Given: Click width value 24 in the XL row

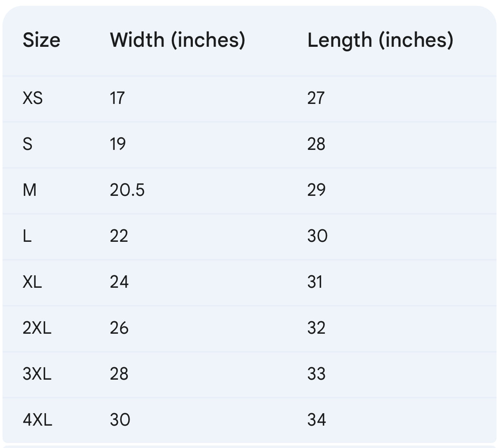Looking at the screenshot, I should point(119,282).
